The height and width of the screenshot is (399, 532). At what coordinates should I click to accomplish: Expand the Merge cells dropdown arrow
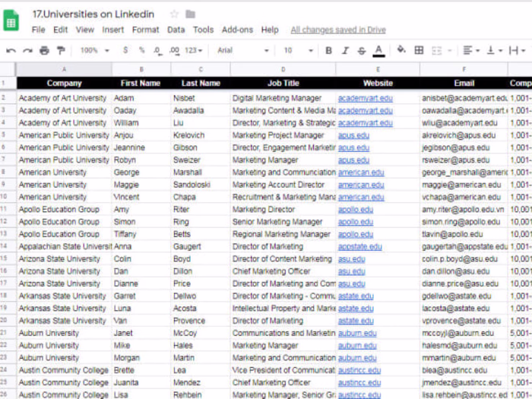click(450, 51)
